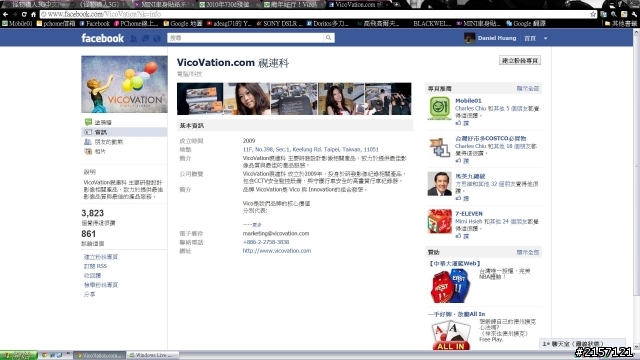Click the home link next to Daniel Huang

530,38
